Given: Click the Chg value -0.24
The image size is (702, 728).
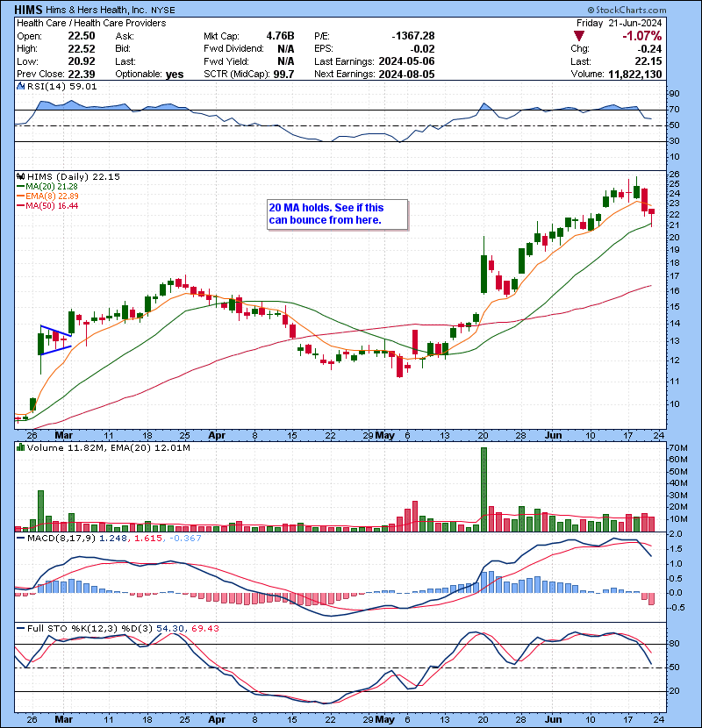Looking at the screenshot, I should [649, 49].
